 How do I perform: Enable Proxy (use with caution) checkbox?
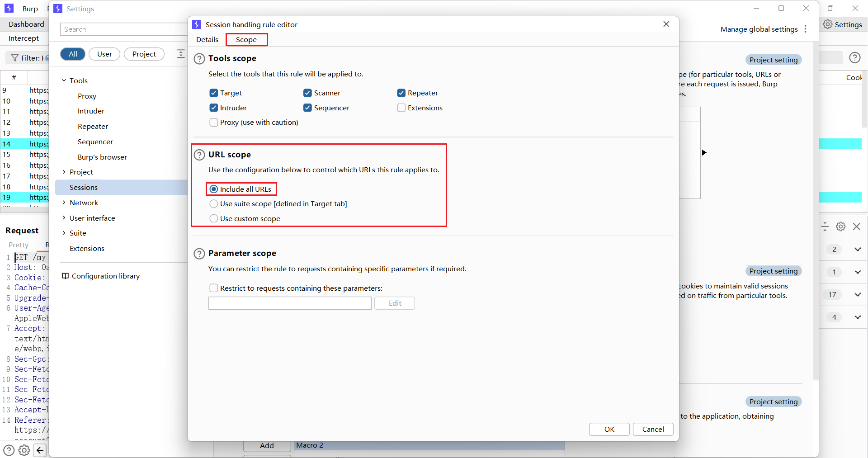[x=214, y=123]
